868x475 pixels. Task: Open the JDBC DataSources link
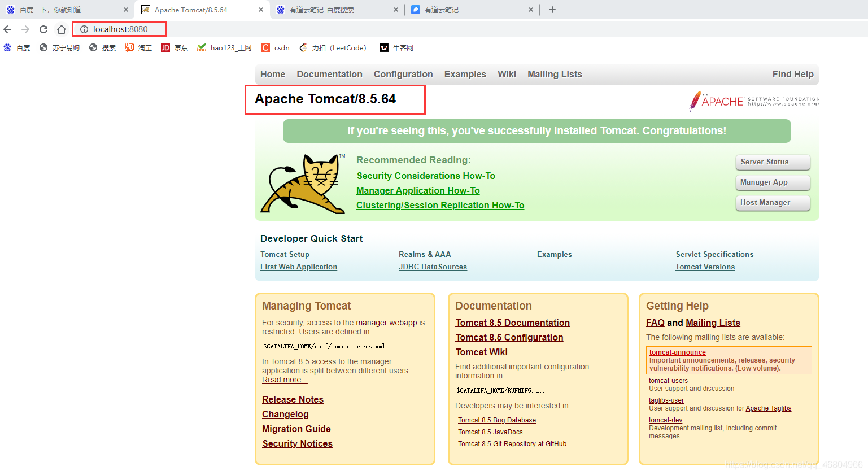click(433, 267)
